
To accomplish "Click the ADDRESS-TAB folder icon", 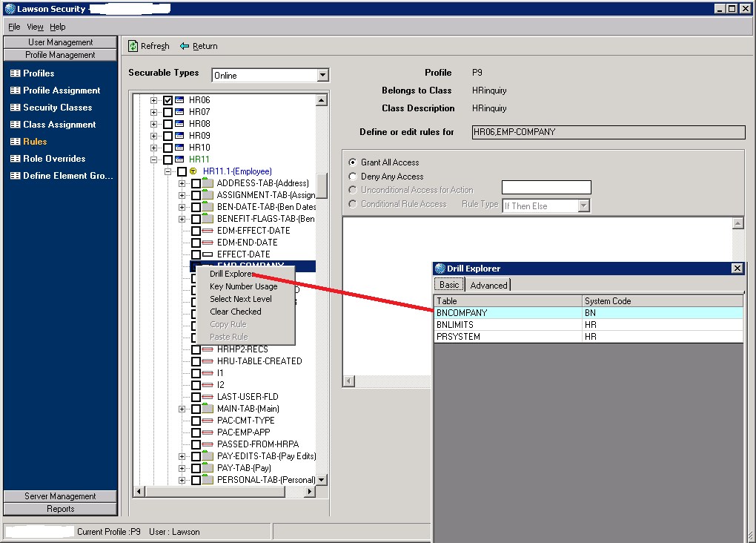I will 208,182.
